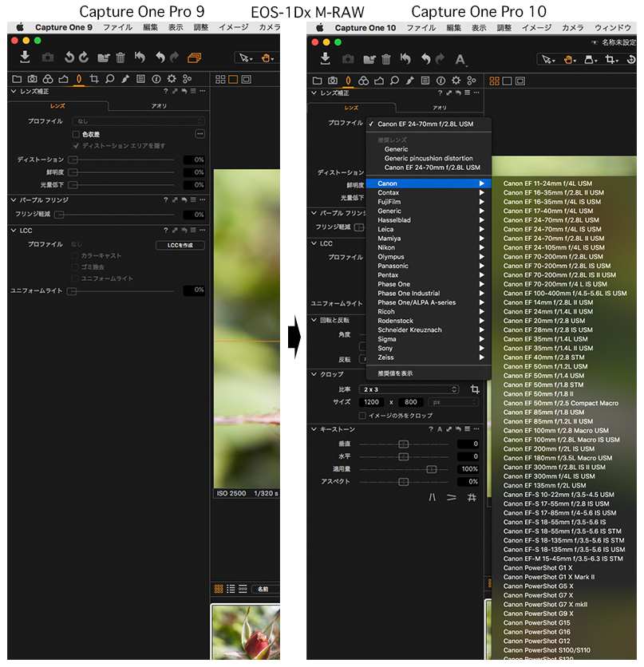
Task: Click Import icon in Capture One 9 toolbar
Action: (25, 57)
